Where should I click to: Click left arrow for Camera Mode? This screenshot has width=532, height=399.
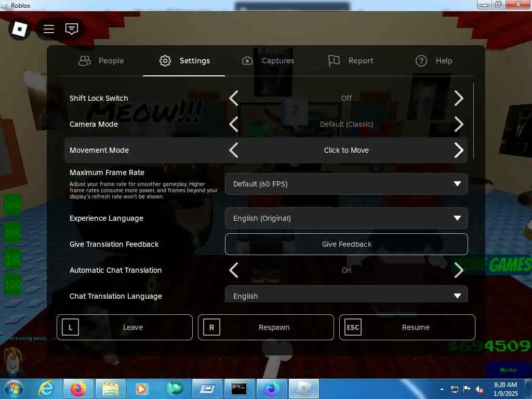pos(234,124)
